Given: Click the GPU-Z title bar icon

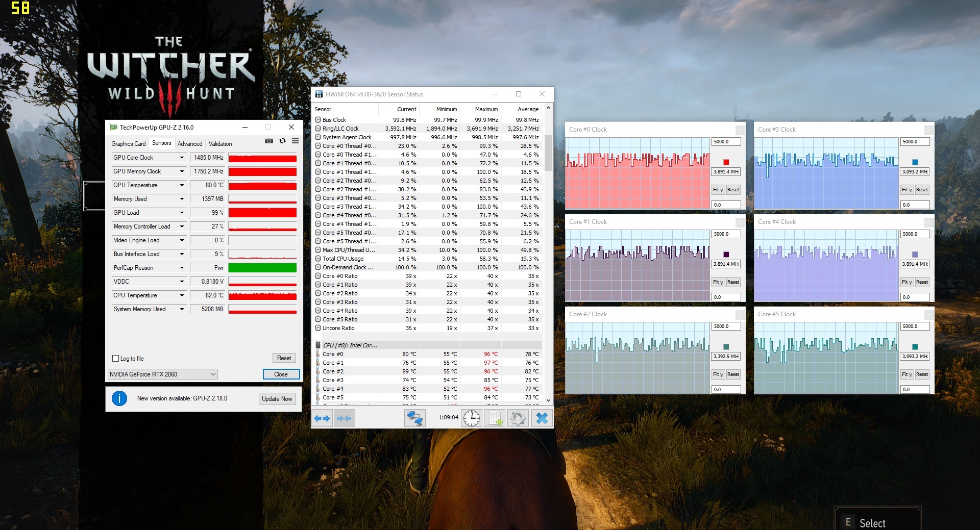Looking at the screenshot, I should point(113,128).
